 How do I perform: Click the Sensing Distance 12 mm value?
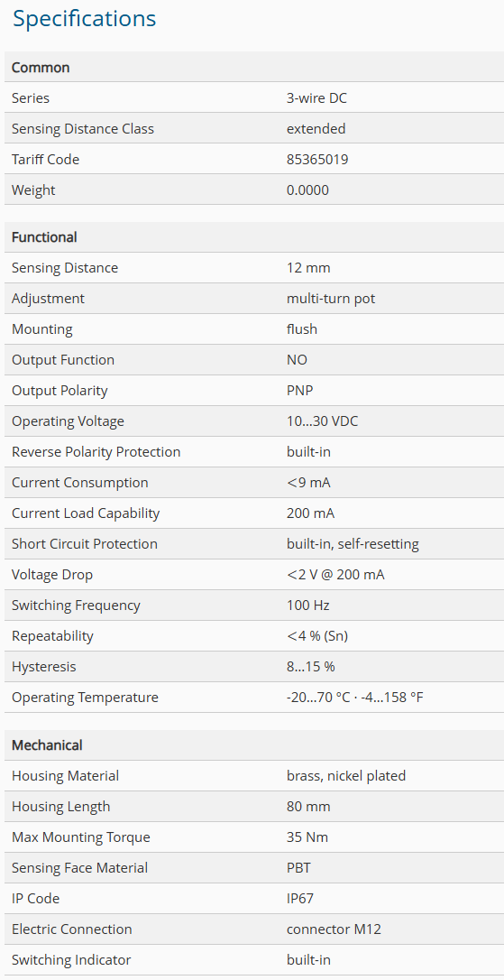click(308, 268)
